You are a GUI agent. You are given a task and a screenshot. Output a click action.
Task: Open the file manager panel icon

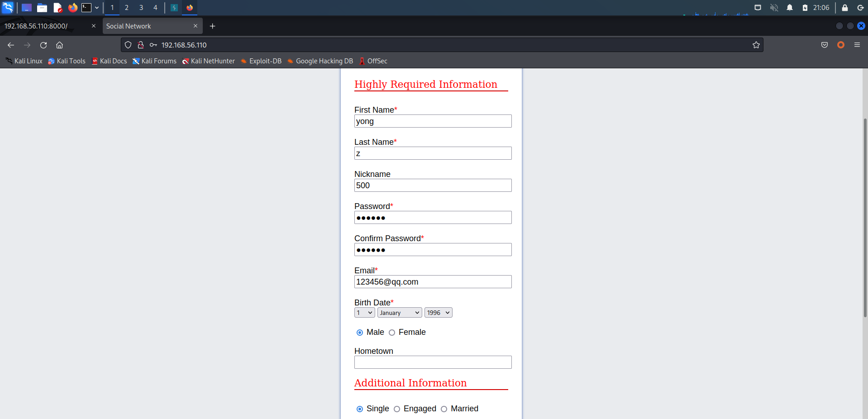pos(42,8)
